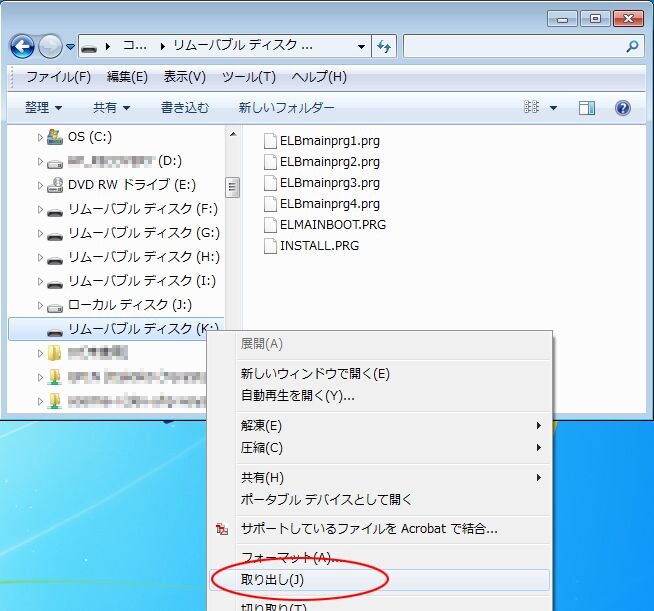Click the help question mark icon
This screenshot has height=611, width=654.
tap(622, 108)
